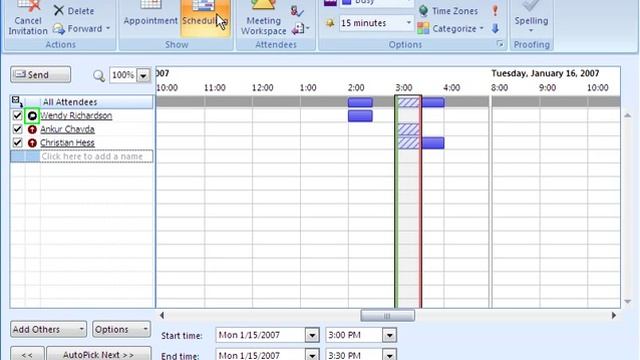Open the Options dropdown button
The height and width of the screenshot is (360, 640).
tap(121, 329)
